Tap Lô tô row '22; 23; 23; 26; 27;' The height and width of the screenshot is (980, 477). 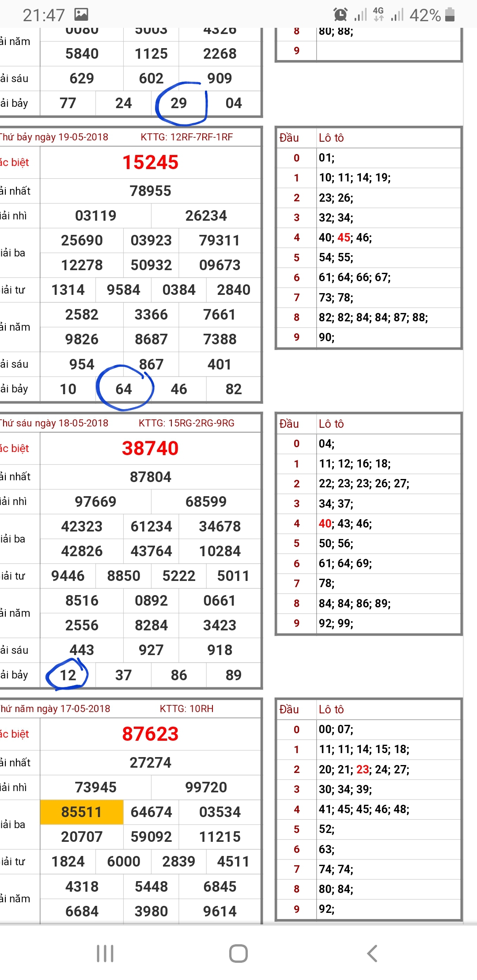point(364,483)
